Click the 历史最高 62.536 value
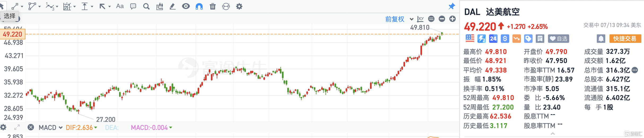 click(501, 116)
